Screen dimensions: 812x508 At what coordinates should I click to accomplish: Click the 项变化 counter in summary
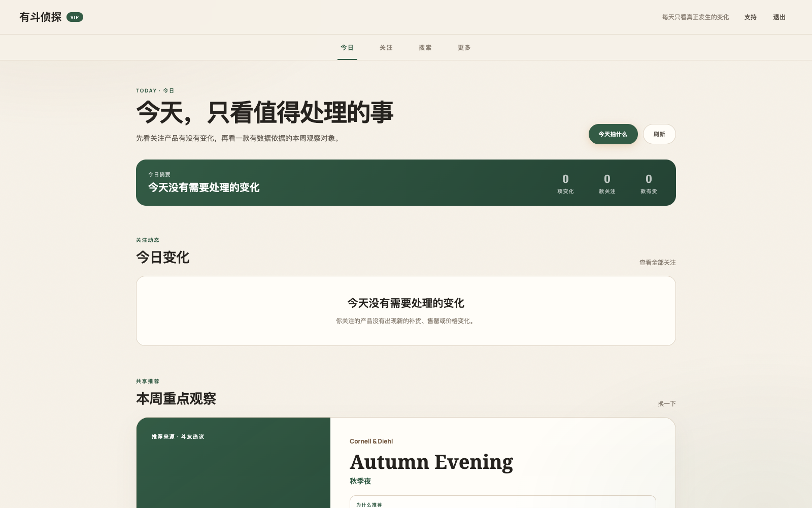pos(565,183)
